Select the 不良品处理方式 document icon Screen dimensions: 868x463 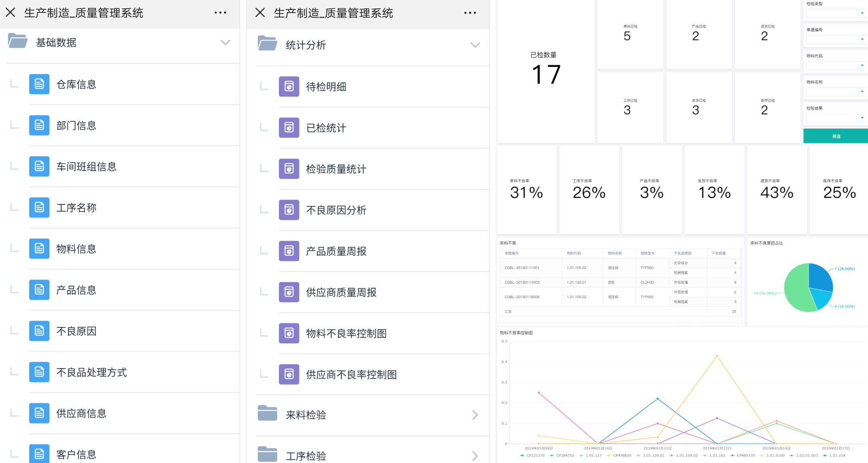[x=39, y=372]
